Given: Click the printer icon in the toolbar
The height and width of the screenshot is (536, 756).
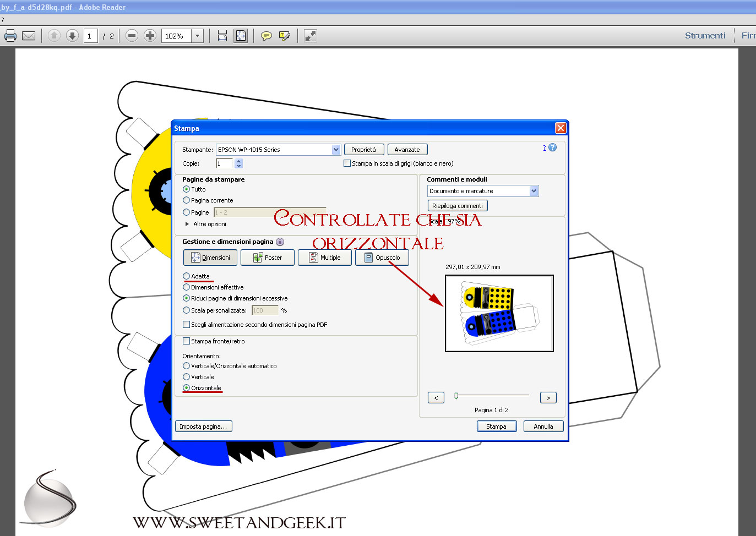Looking at the screenshot, I should click(x=10, y=36).
